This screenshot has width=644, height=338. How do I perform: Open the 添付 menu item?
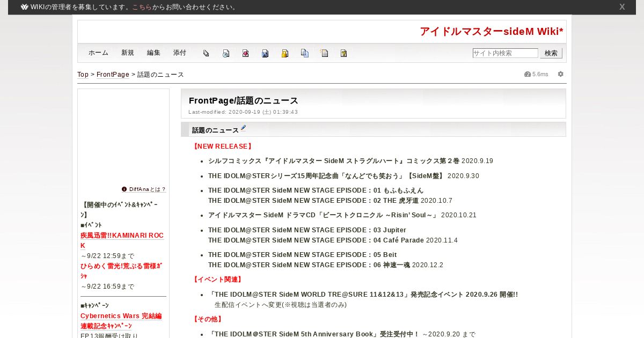pyautogui.click(x=180, y=53)
